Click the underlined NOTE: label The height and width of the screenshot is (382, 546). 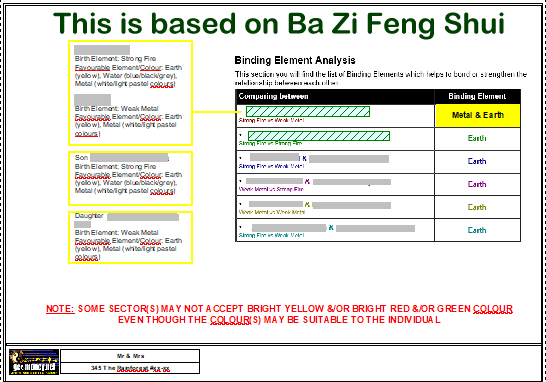[x=60, y=309]
